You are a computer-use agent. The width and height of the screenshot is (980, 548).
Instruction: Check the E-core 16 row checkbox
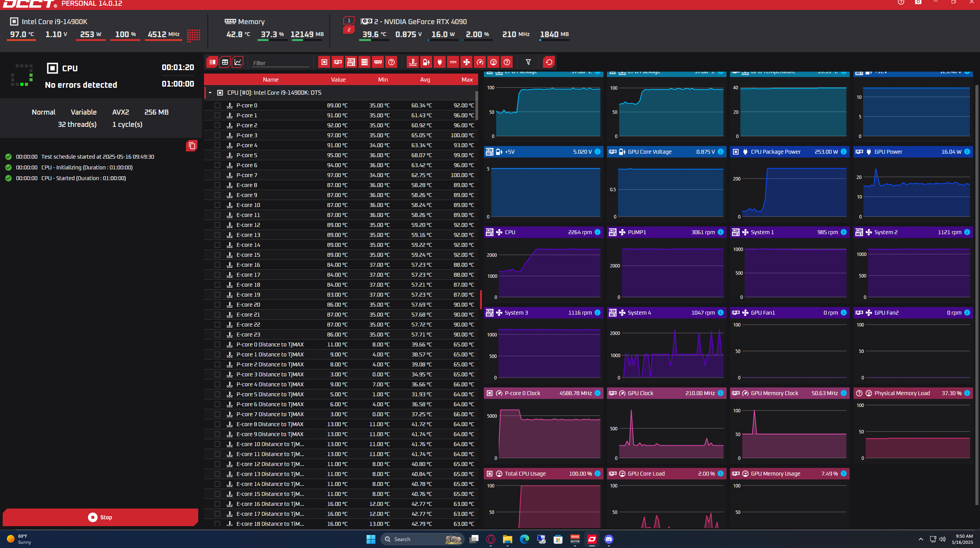(x=217, y=265)
